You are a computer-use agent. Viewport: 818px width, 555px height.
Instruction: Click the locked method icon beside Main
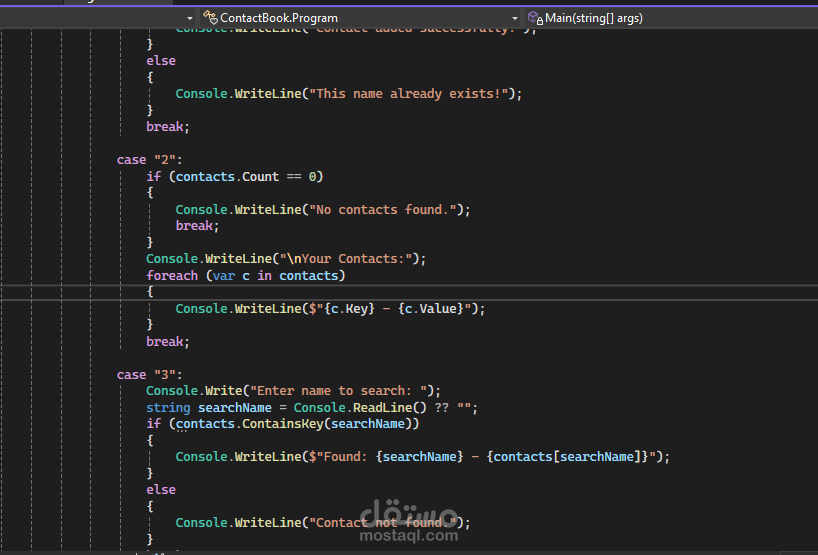tap(535, 18)
